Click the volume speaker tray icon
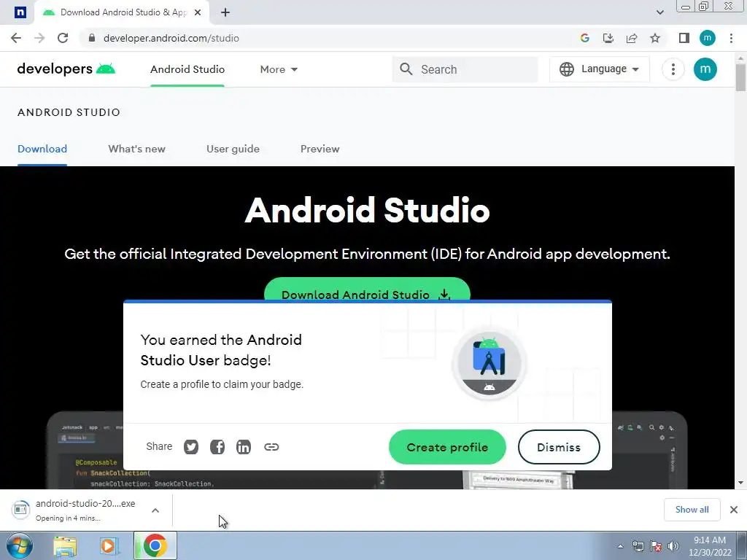This screenshot has width=747, height=560. click(x=673, y=547)
